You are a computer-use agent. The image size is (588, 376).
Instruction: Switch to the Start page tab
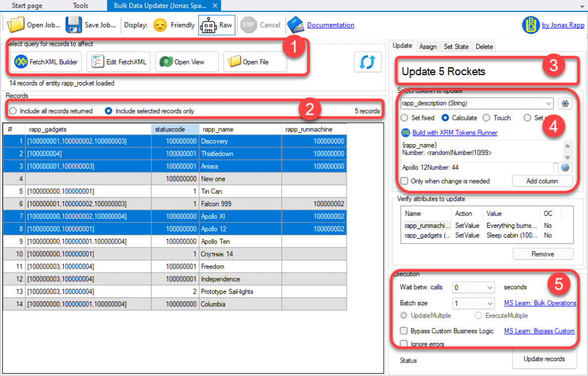click(27, 6)
